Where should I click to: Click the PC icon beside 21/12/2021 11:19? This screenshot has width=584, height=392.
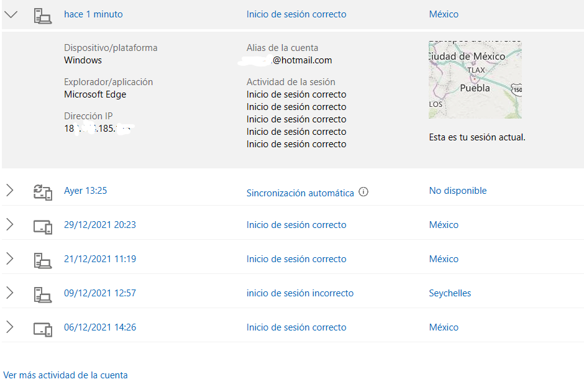click(43, 260)
